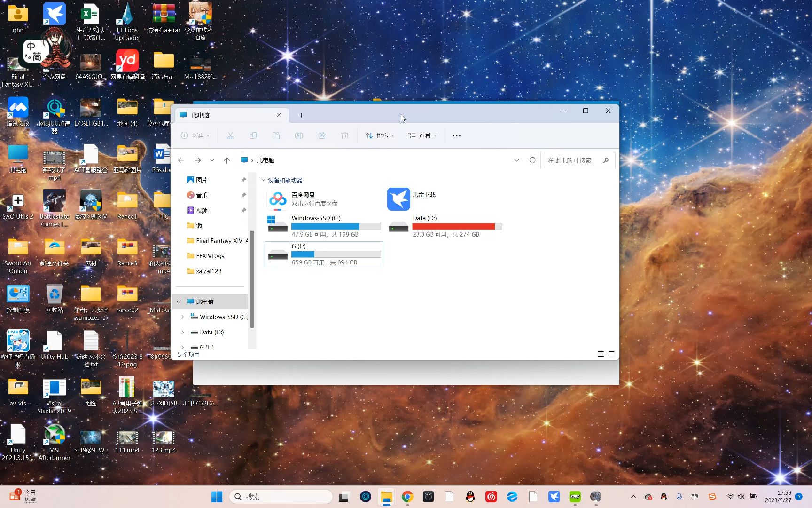Select the Baidu Netdisk drive icon

278,199
